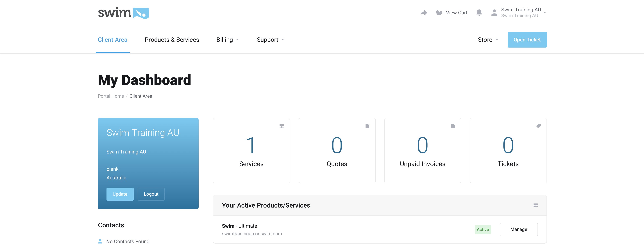This screenshot has height=245, width=644.
Task: Click the tag icon on Tickets card
Action: click(x=539, y=126)
